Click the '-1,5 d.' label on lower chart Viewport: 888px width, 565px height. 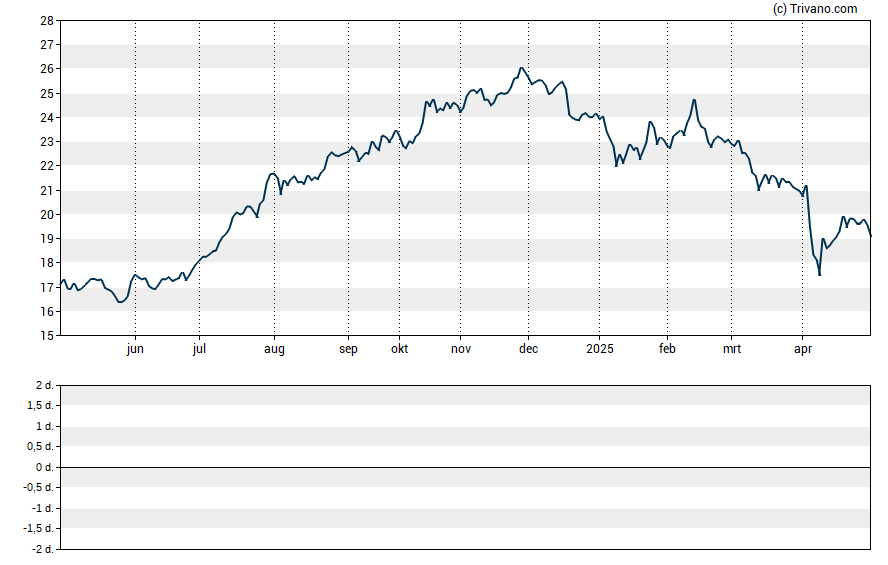pos(39,529)
